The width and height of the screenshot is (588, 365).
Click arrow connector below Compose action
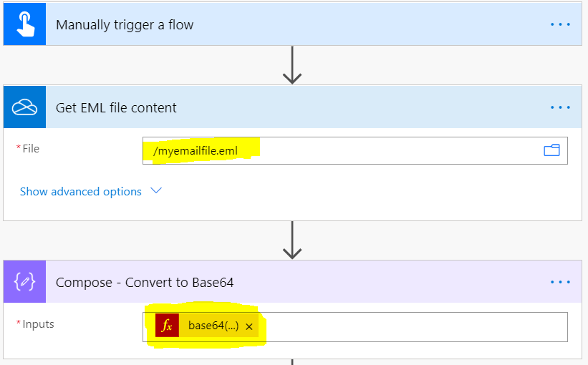[291, 361]
